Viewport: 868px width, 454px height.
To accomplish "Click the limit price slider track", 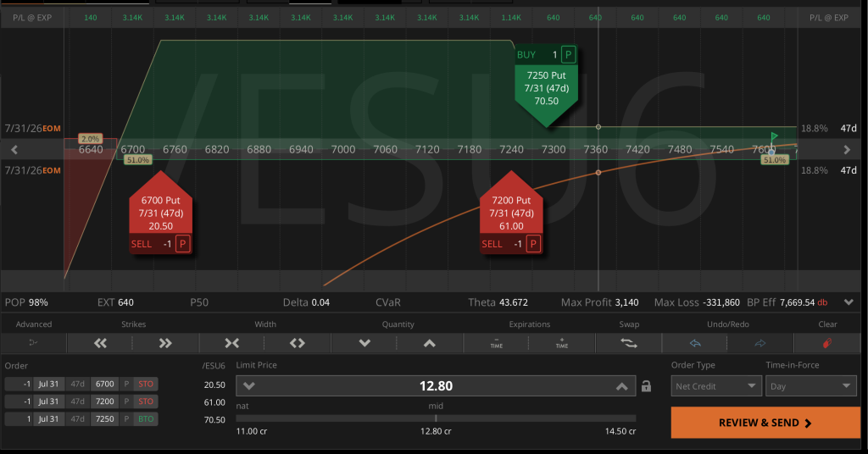I will [x=436, y=418].
